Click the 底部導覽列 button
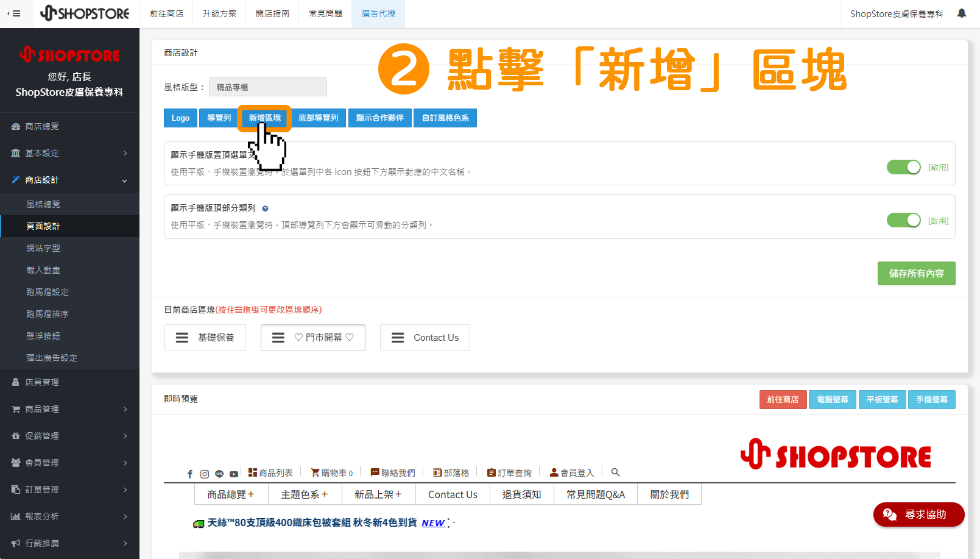The width and height of the screenshot is (980, 559). click(318, 118)
